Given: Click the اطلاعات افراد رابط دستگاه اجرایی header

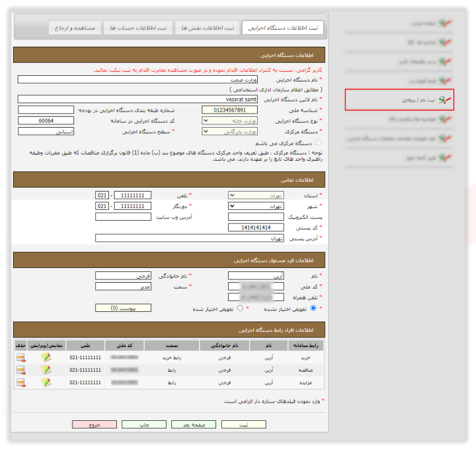Looking at the screenshot, I should [x=169, y=330].
